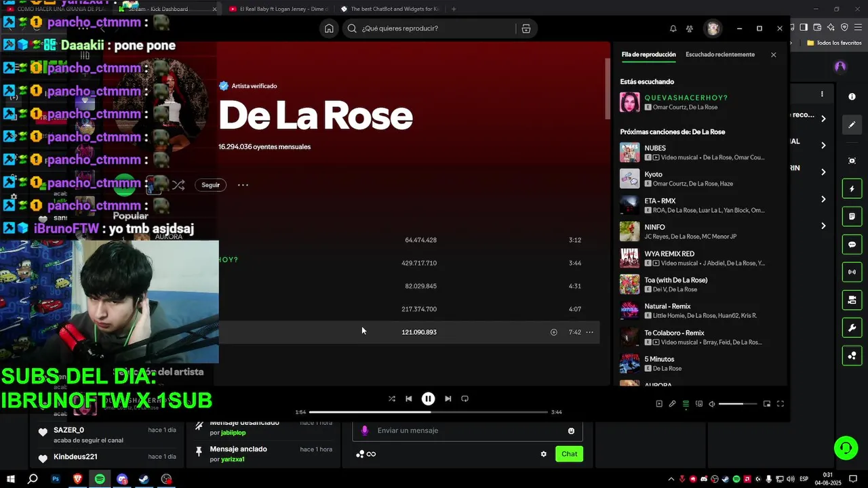Toggle Kick dashboard chat bubble panel
The width and height of the screenshot is (868, 488).
[852, 245]
